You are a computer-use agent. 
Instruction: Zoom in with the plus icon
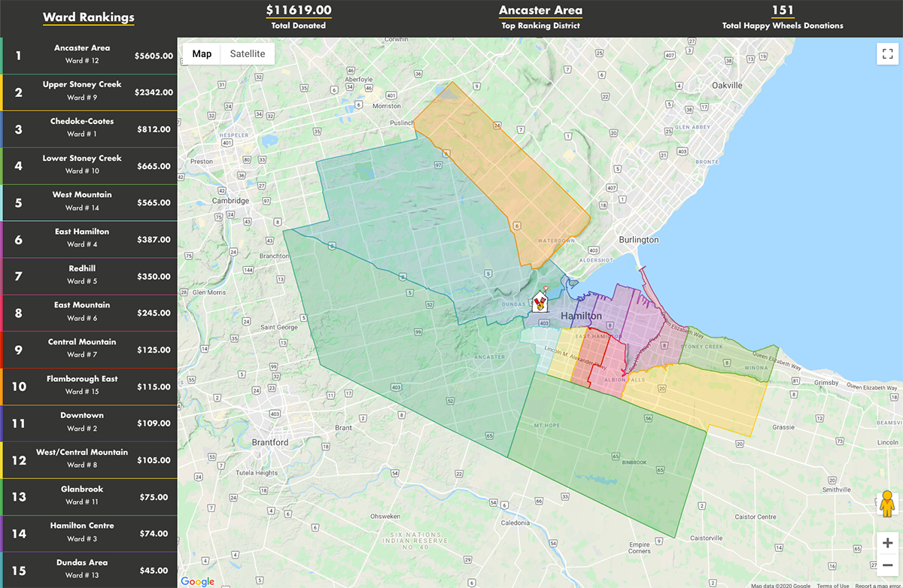point(886,542)
